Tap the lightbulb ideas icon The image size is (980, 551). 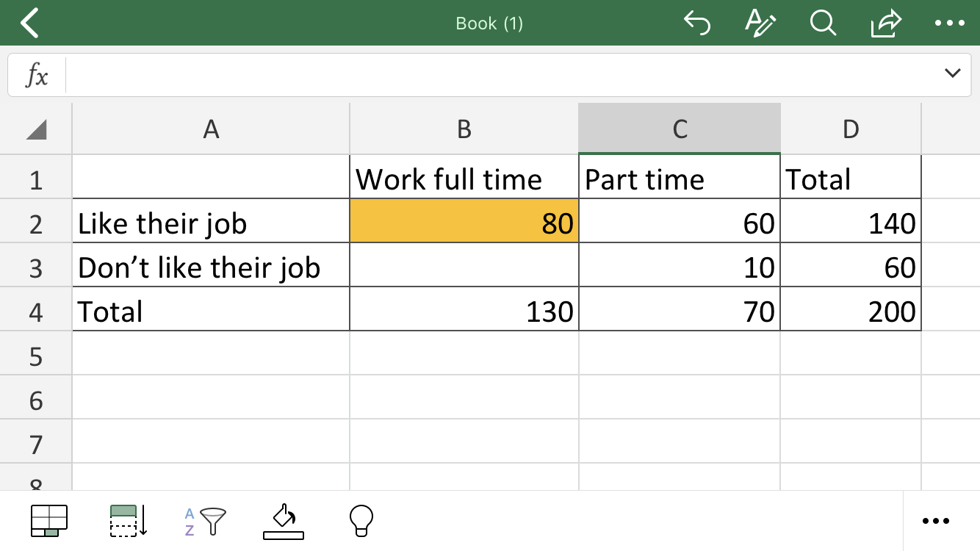pos(361,521)
